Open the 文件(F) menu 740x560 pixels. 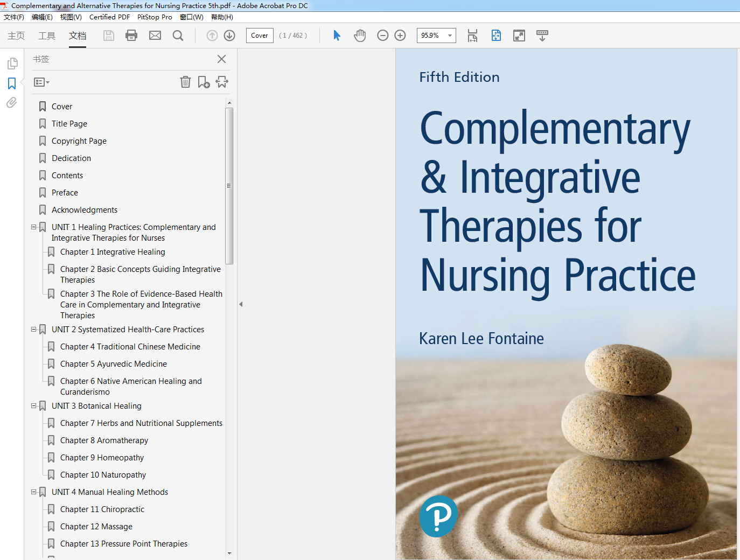[x=14, y=17]
